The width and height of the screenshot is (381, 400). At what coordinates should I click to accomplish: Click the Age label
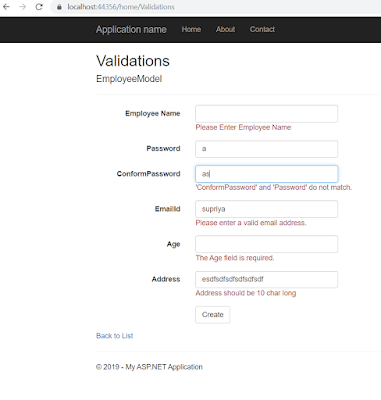pos(173,244)
